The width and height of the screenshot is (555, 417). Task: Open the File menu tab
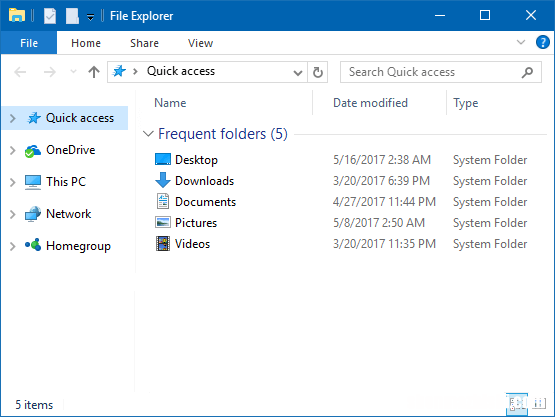(29, 43)
